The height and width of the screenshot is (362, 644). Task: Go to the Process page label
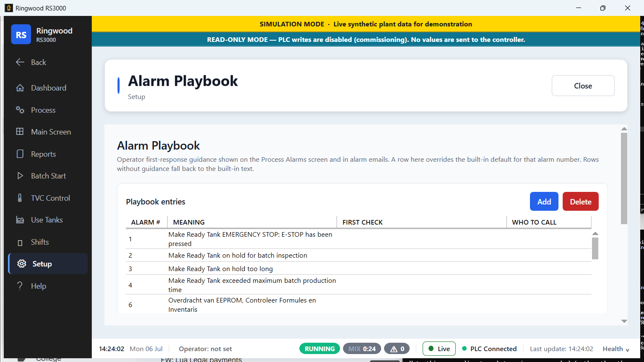[43, 110]
